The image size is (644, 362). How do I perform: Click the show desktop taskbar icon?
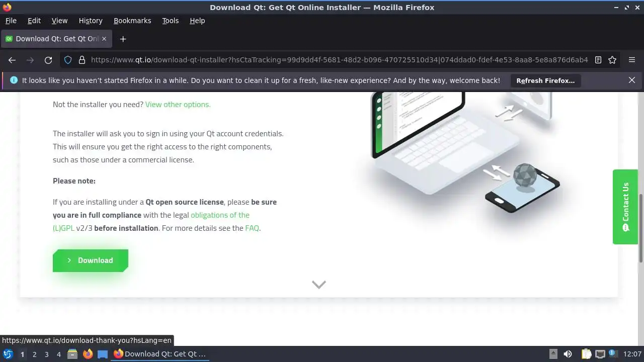coord(103,354)
